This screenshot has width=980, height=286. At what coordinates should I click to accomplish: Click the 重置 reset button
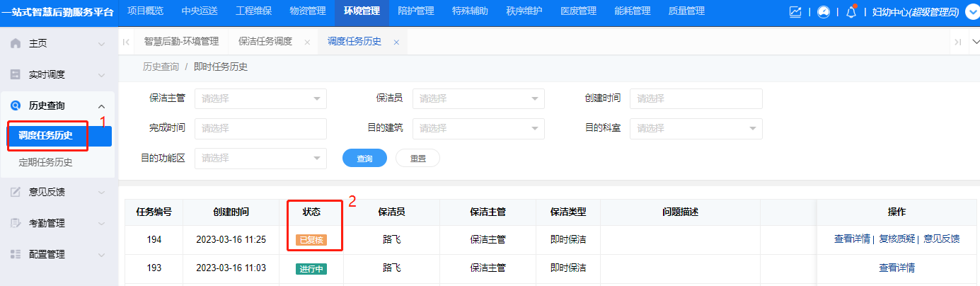[417, 159]
